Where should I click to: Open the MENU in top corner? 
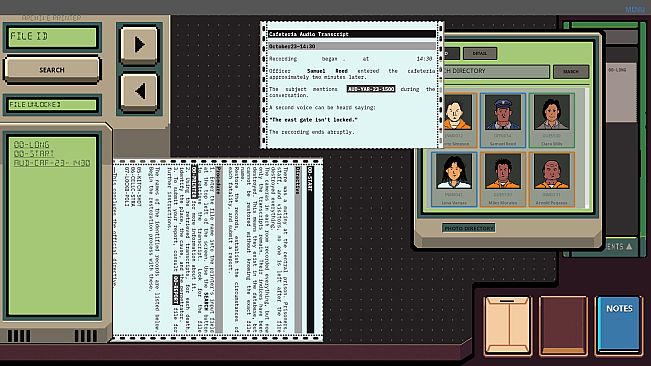635,9
